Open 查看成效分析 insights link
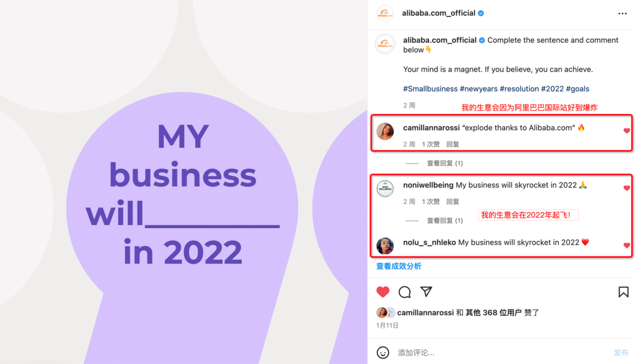 [x=399, y=266]
